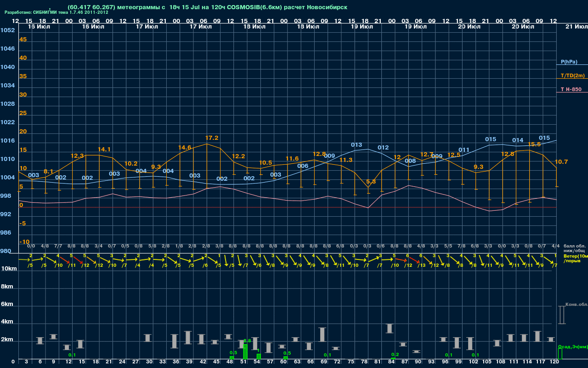Click the temperature label 14.6
The width and height of the screenshot is (588, 368).
[185, 147]
